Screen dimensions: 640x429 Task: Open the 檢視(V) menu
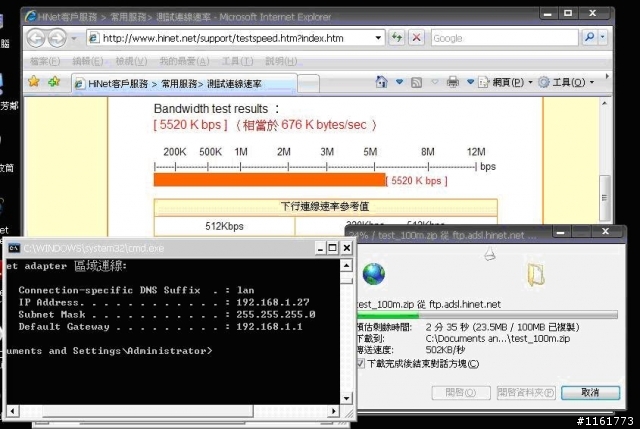coord(131,61)
